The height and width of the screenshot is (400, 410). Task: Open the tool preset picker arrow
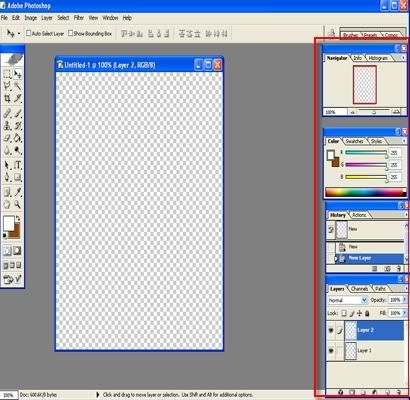point(19,33)
